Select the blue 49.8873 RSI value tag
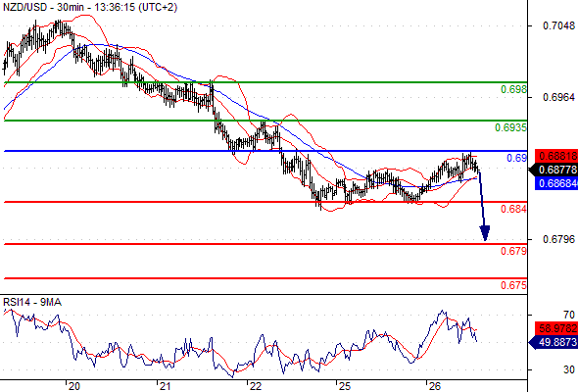Image resolution: width=578 pixels, height=392 pixels. (554, 342)
